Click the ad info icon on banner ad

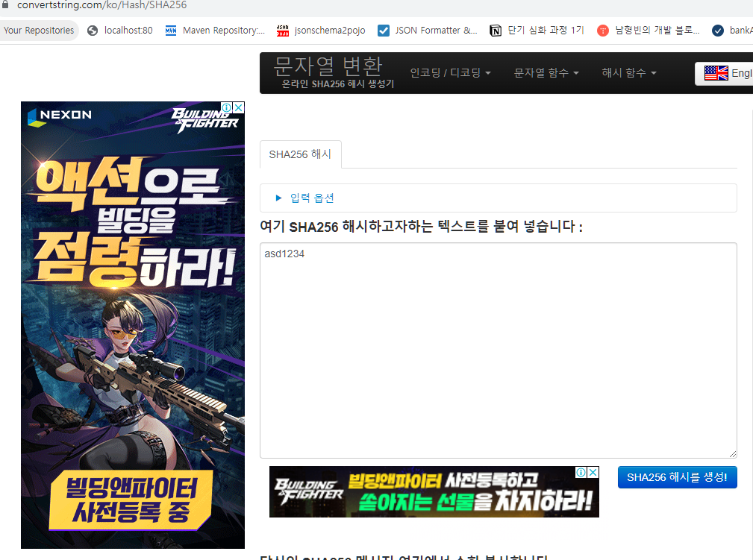point(581,472)
